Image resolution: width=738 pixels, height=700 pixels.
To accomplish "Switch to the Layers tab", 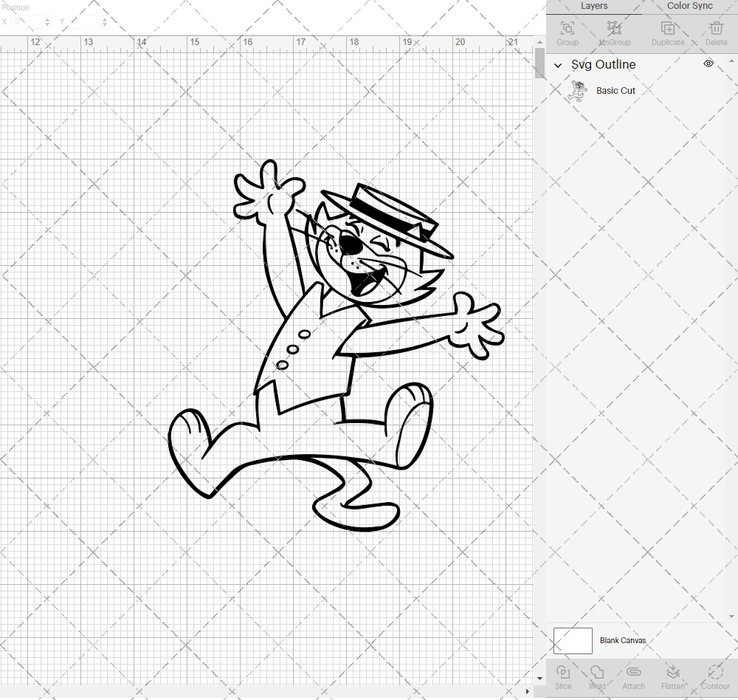I will click(594, 6).
